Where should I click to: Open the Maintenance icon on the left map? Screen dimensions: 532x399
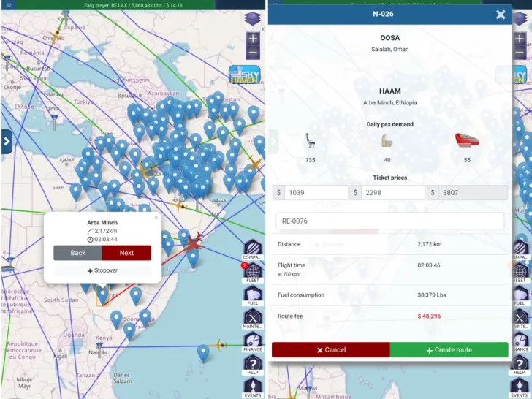tap(252, 322)
